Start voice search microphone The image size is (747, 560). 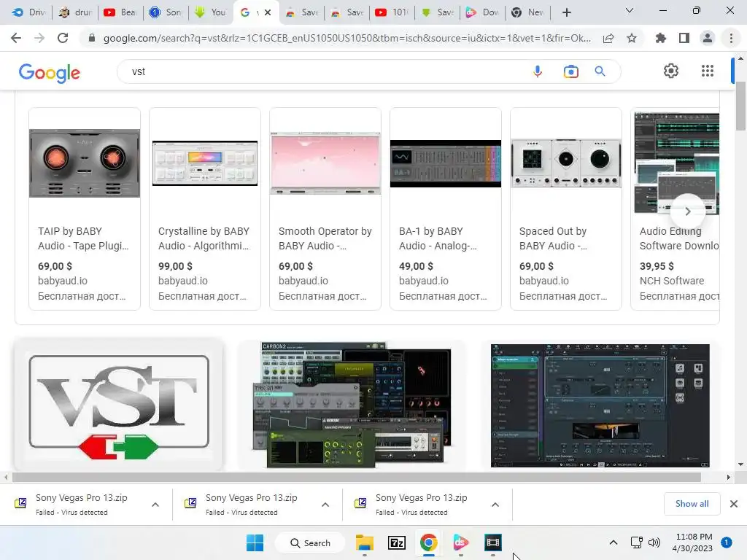(x=538, y=71)
